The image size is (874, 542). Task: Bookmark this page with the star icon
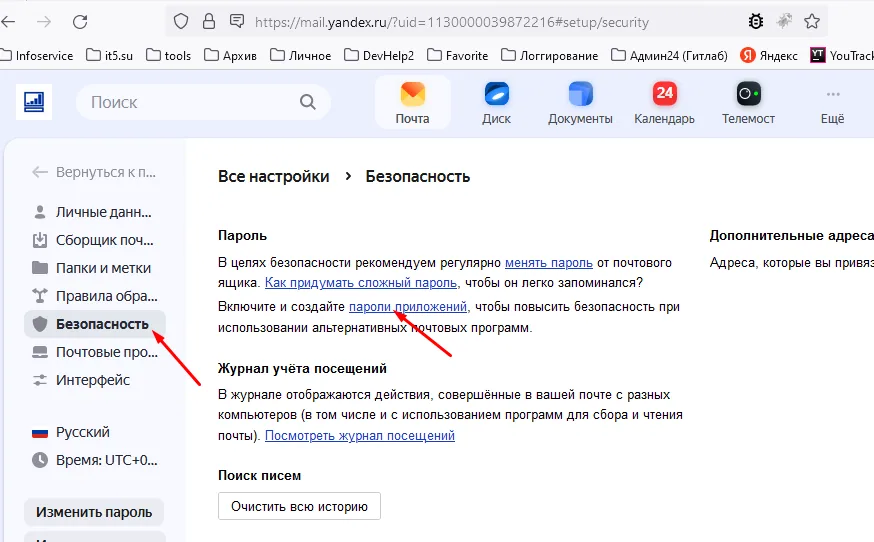(812, 22)
